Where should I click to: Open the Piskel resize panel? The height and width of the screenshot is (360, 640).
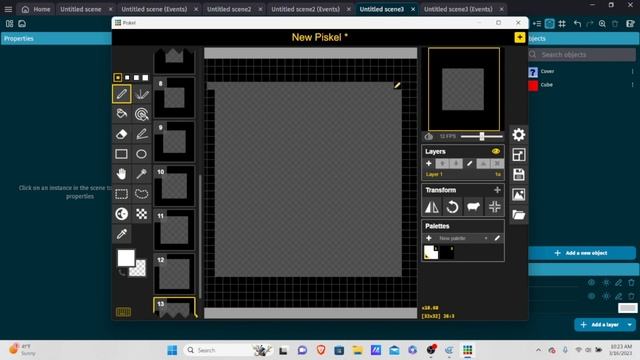519,155
